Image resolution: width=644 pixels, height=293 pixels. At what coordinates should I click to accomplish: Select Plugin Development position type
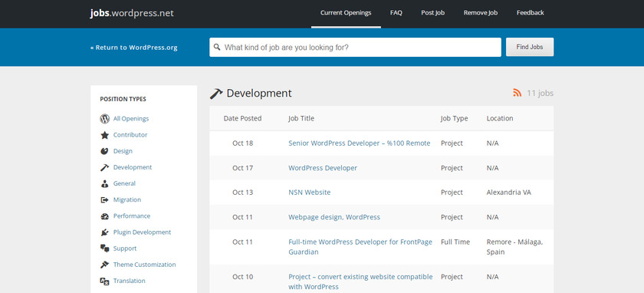pyautogui.click(x=142, y=232)
